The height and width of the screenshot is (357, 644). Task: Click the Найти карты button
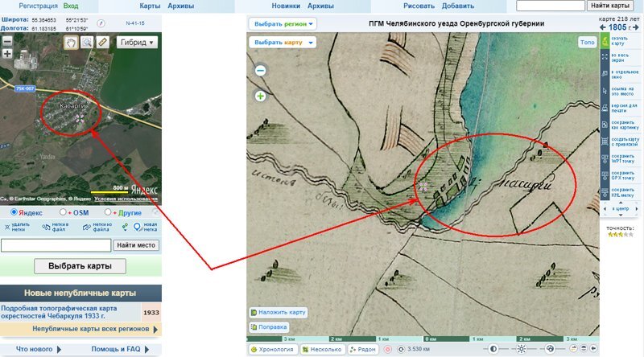pos(610,6)
